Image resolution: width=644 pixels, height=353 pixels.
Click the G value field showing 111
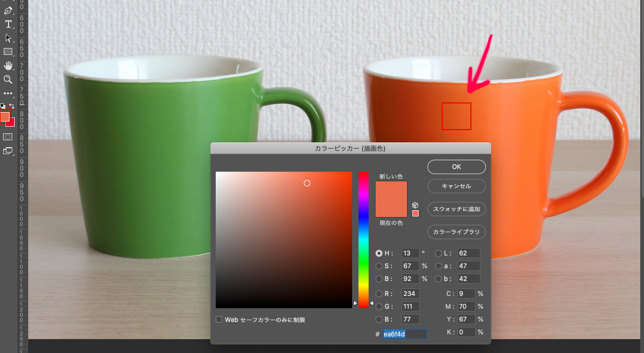click(410, 307)
